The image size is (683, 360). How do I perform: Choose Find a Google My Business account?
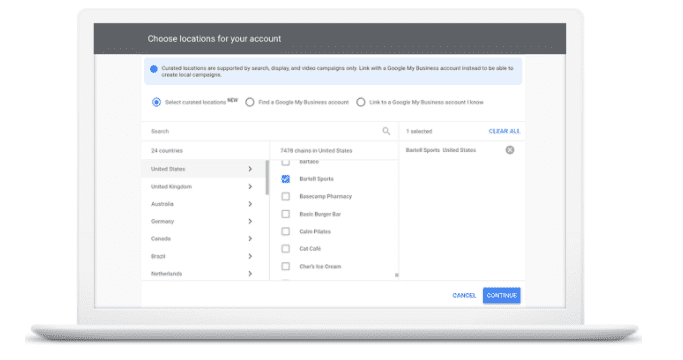pos(250,102)
